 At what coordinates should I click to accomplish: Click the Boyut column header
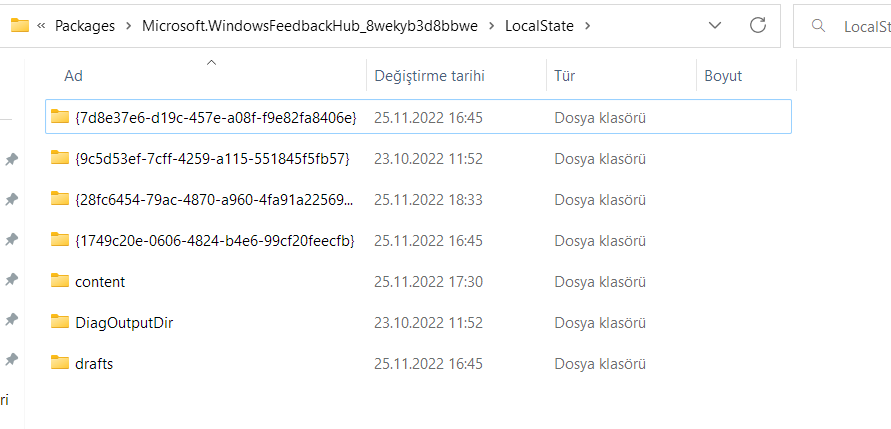click(723, 76)
